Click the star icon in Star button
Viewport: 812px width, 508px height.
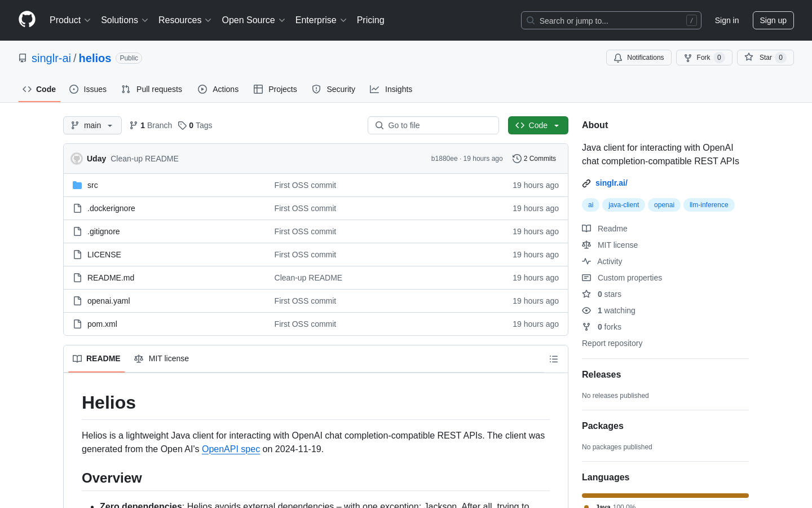(749, 57)
